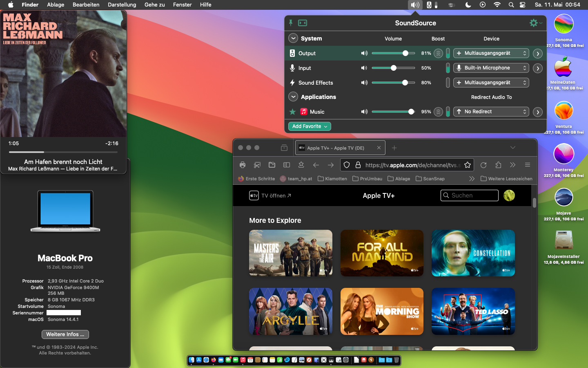Screen dimensions: 588x368
Task: Open the No Redirect dropdown for Music
Action: click(491, 112)
